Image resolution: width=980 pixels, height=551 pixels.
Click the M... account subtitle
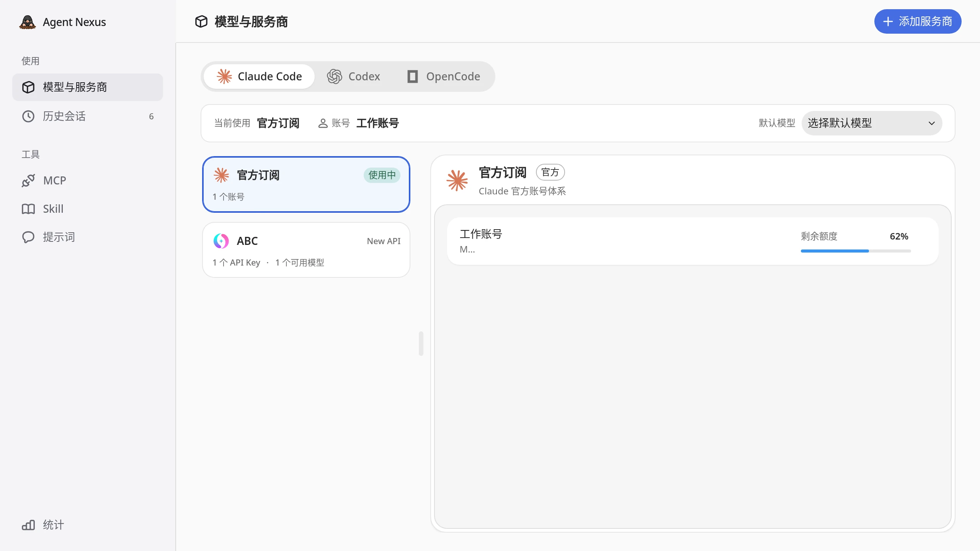[467, 249]
